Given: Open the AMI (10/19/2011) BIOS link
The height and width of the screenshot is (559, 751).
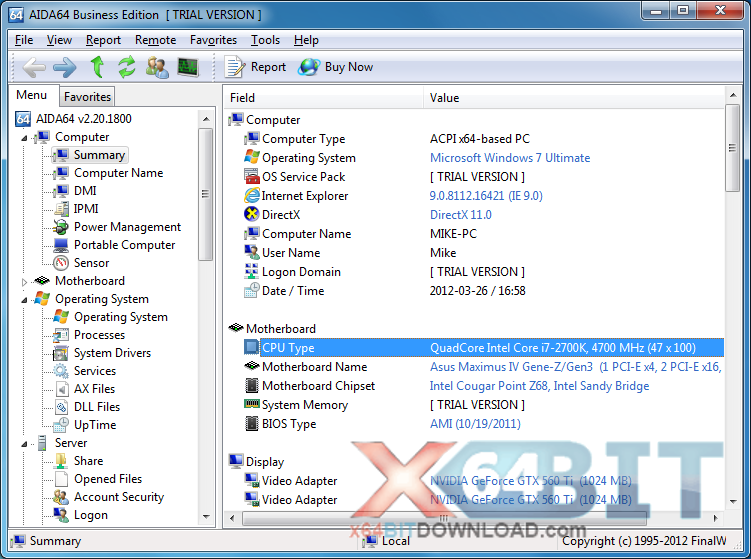Looking at the screenshot, I should coord(475,424).
